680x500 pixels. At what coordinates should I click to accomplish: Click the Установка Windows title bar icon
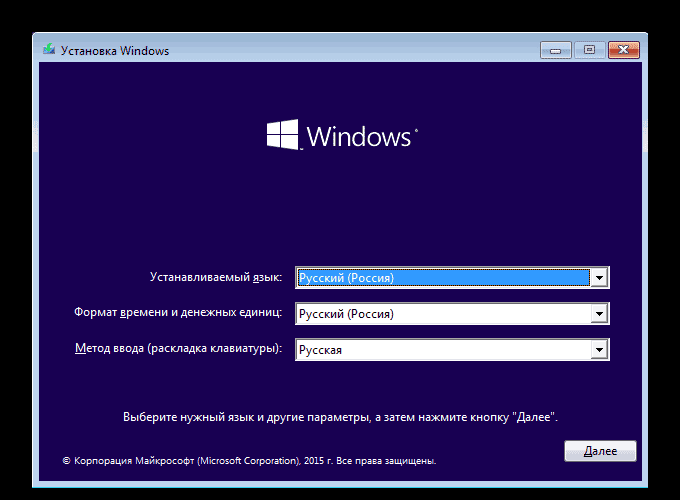pos(49,49)
